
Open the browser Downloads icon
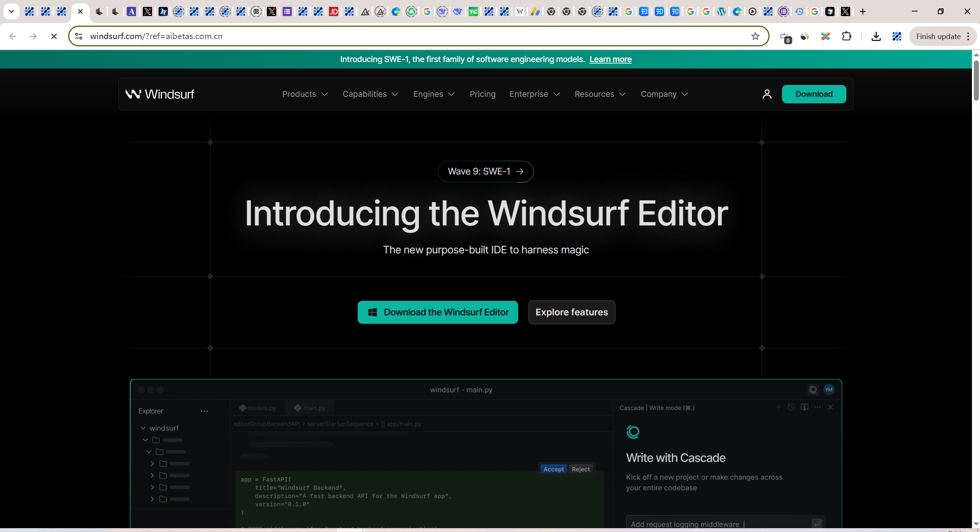(876, 36)
